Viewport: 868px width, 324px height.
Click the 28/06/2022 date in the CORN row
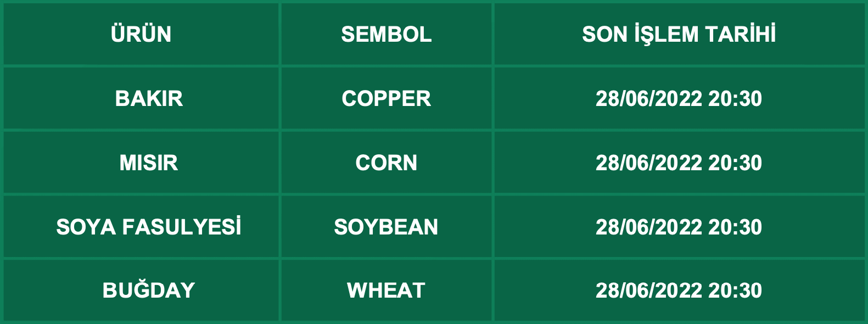648,163
